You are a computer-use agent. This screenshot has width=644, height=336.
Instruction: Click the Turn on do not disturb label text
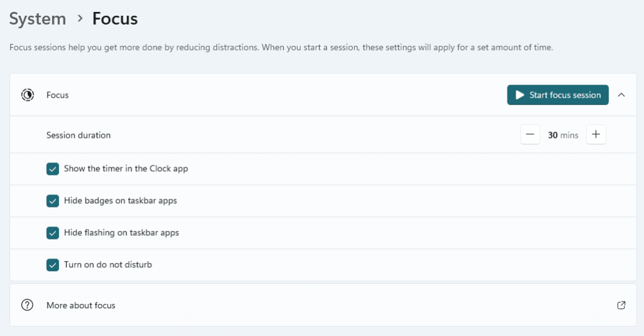(108, 264)
